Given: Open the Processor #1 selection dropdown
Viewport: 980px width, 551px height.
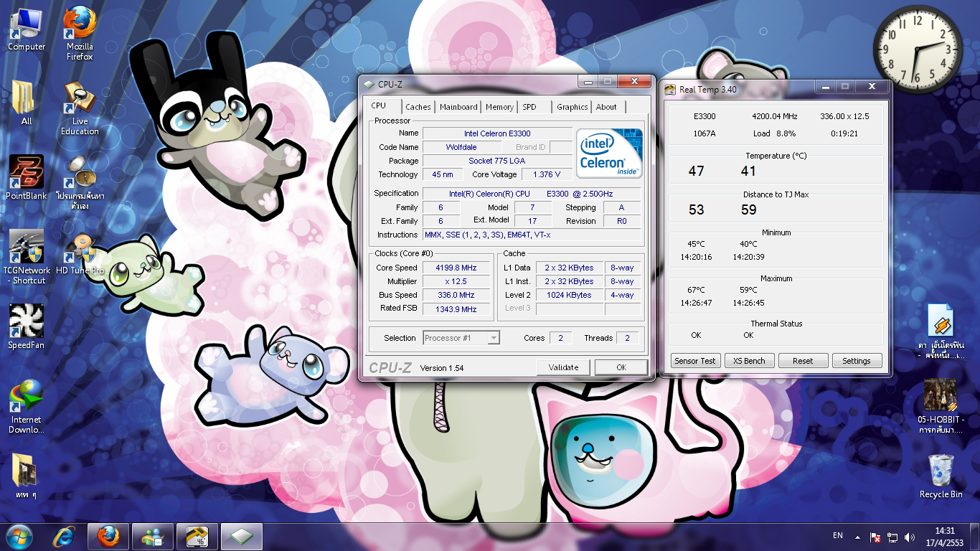Looking at the screenshot, I should (461, 338).
